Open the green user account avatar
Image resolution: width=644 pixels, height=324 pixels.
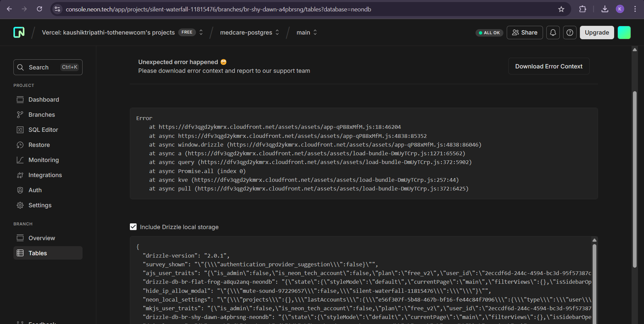click(x=624, y=33)
